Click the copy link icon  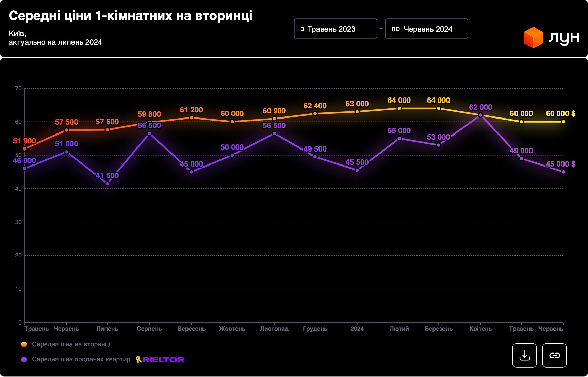point(554,356)
